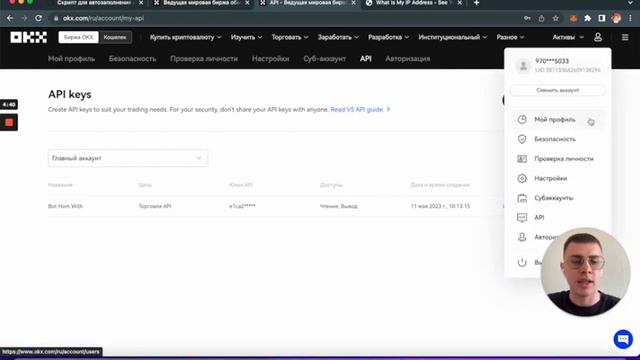
Task: Click the API icon in account dropdown
Action: pyautogui.click(x=522, y=218)
